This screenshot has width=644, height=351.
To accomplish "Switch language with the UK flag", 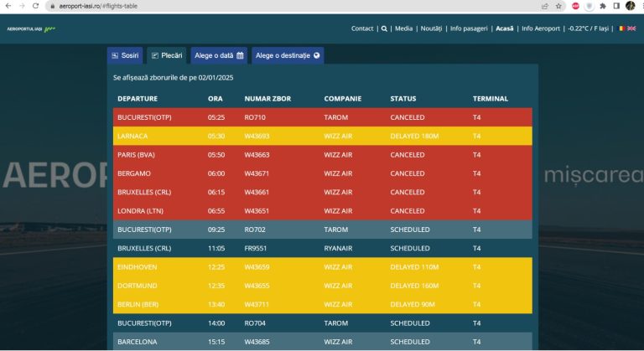I will [x=631, y=28].
